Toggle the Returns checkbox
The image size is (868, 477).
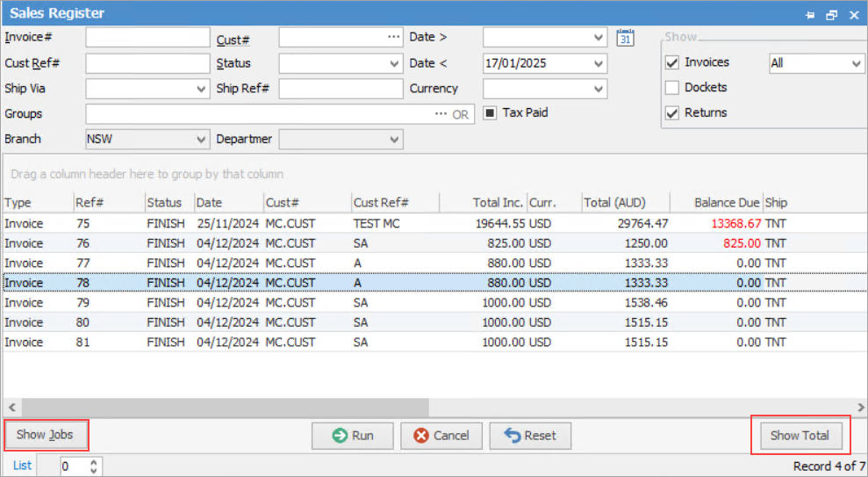(x=672, y=113)
